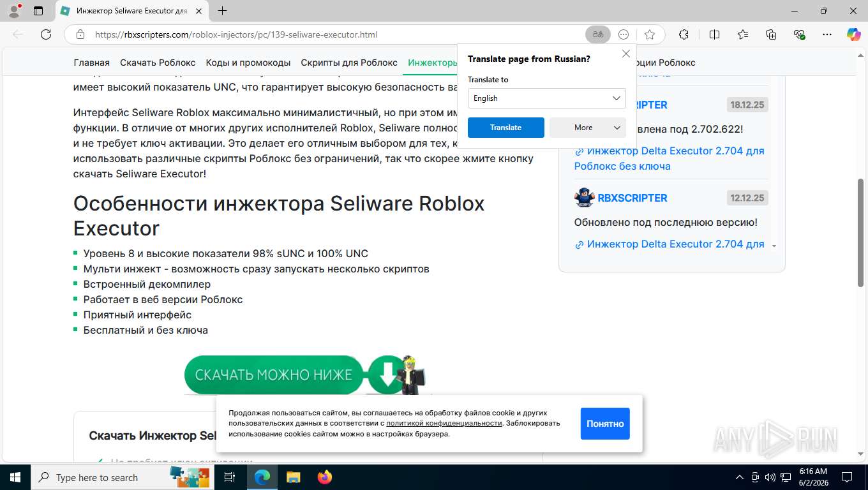Accept cookies with the Понятно button
The image size is (868, 490).
pos(605,424)
